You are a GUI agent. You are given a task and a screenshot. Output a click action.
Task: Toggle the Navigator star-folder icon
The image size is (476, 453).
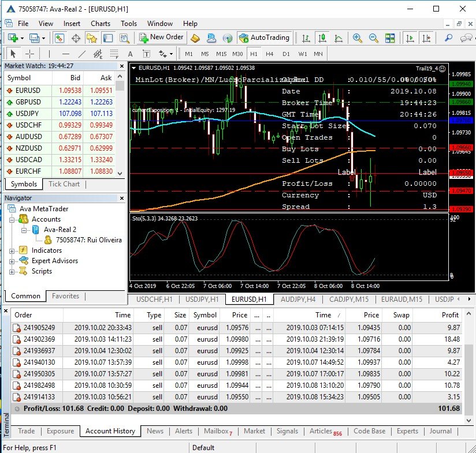[x=92, y=38]
